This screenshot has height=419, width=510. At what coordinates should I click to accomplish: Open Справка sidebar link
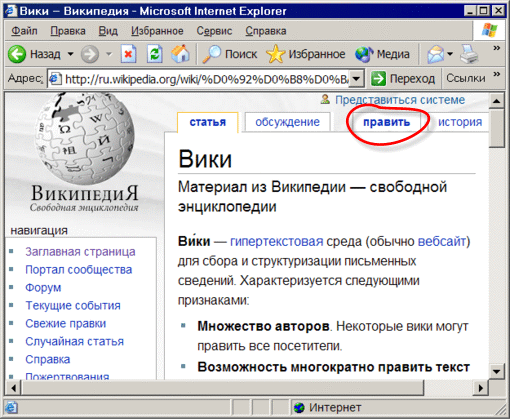(48, 359)
